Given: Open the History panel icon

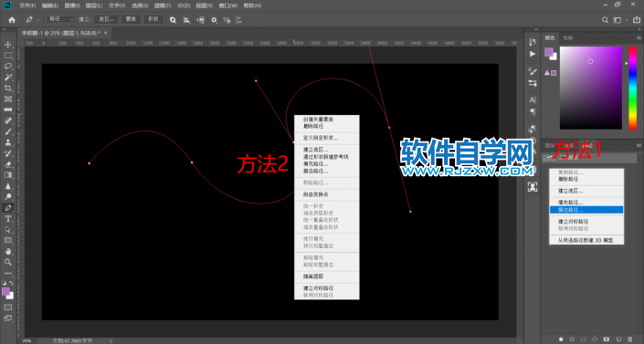Looking at the screenshot, I should click(533, 42).
